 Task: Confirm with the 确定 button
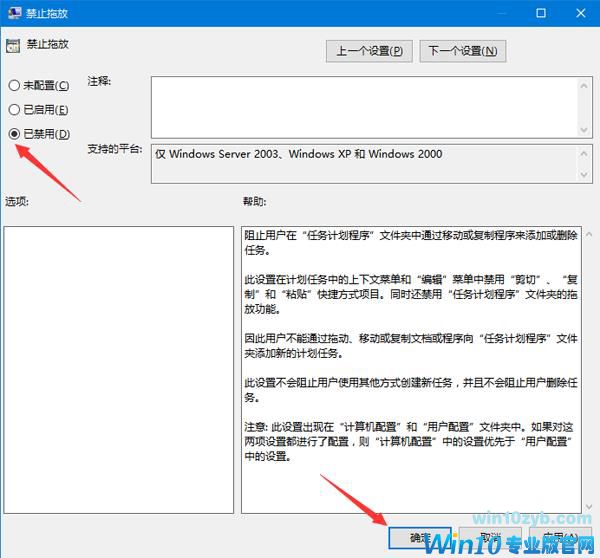point(420,538)
